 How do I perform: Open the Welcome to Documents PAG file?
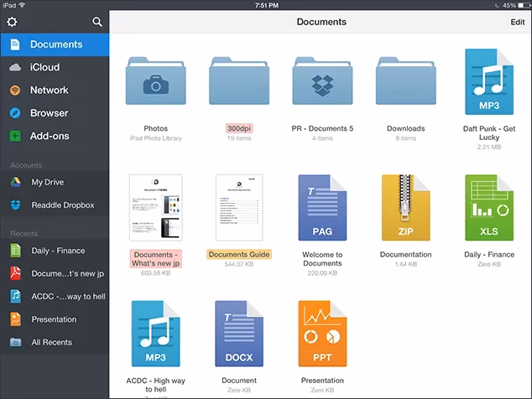(322, 208)
